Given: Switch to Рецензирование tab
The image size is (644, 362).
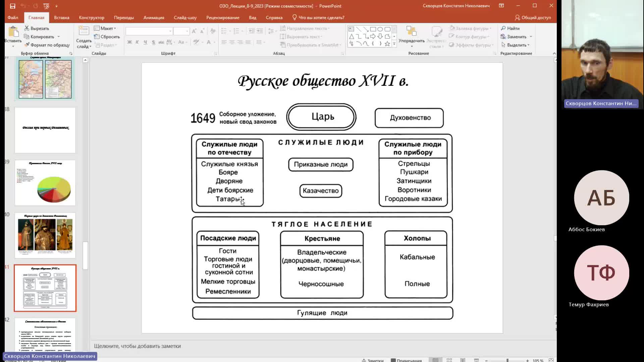Looking at the screenshot, I should pos(223,17).
